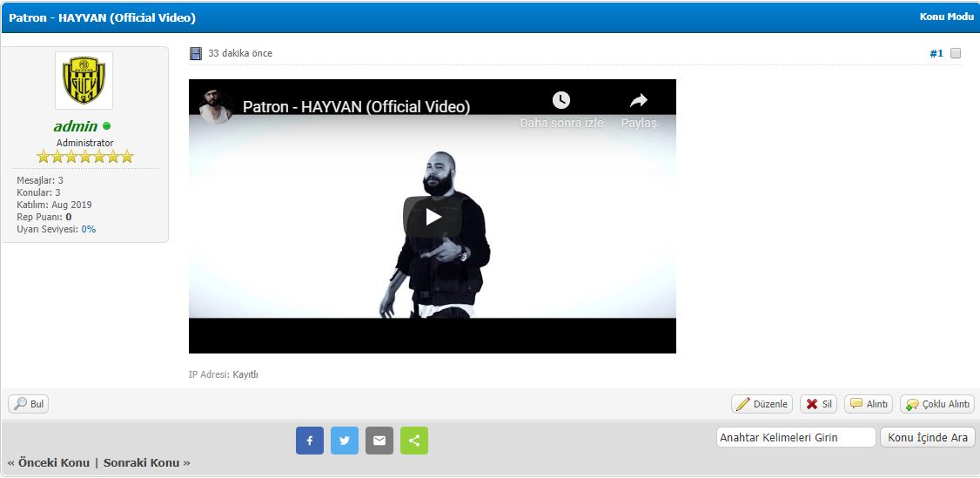Screen dimensions: 980x478
Task: Open the Konu Modu menu
Action: tap(946, 17)
